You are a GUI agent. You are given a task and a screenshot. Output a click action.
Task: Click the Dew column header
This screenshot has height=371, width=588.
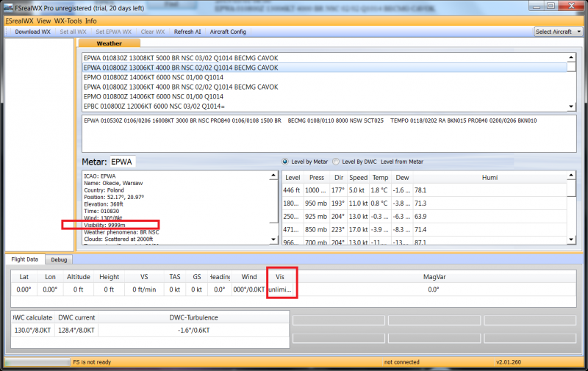click(402, 178)
